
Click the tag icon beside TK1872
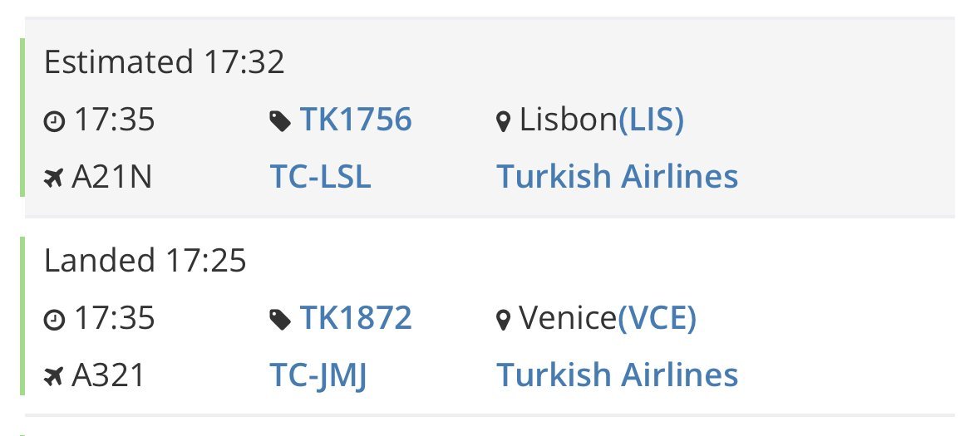(280, 320)
